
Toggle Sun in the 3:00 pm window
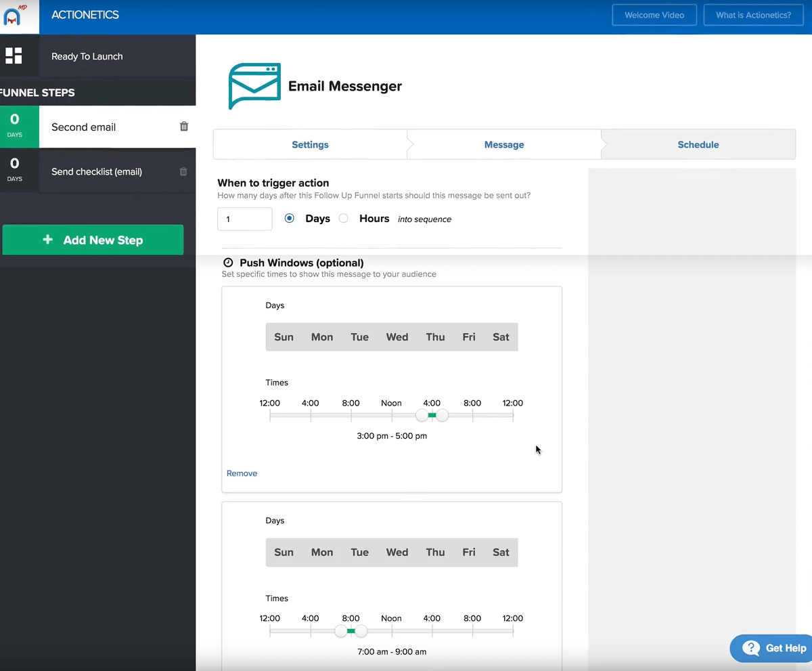coord(284,337)
